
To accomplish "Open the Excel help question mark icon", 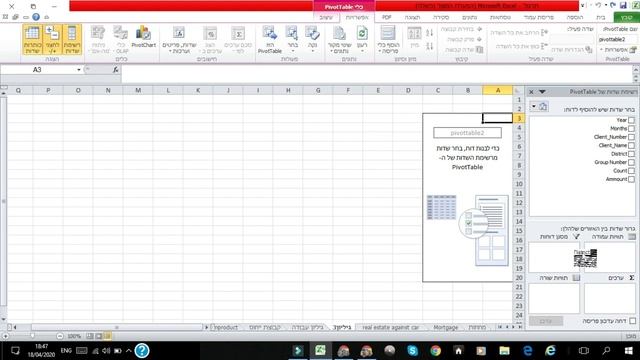I will (x=36, y=17).
